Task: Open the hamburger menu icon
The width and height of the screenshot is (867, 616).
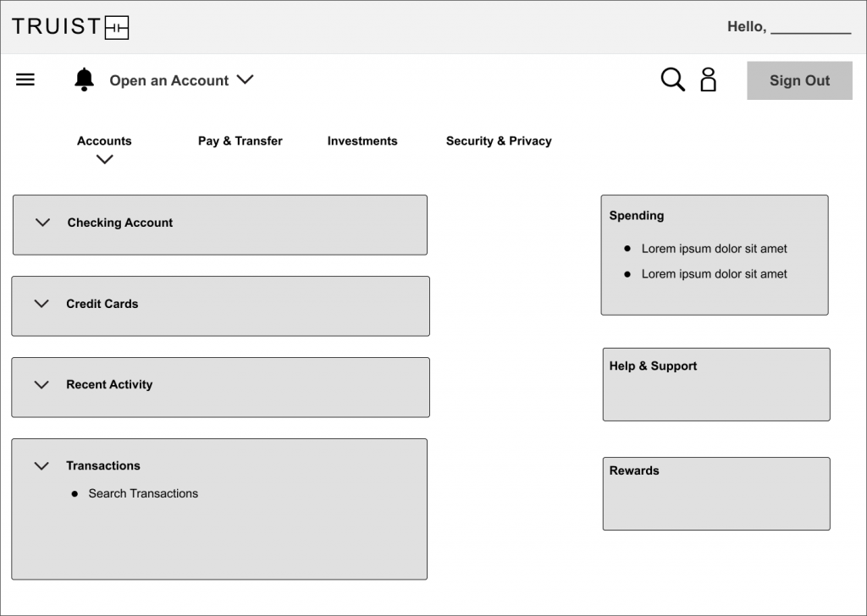Action: click(x=25, y=80)
